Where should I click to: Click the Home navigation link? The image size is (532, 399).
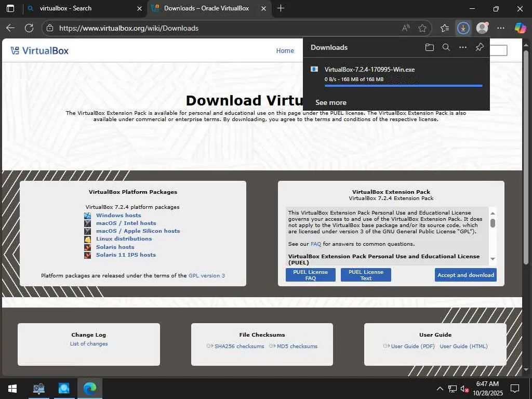[285, 50]
